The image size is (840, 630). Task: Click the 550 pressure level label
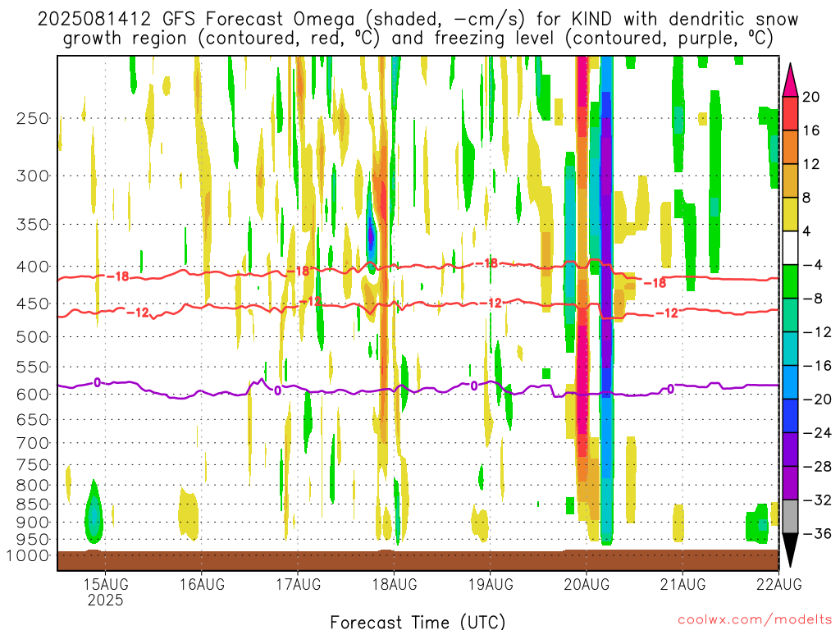click(33, 367)
